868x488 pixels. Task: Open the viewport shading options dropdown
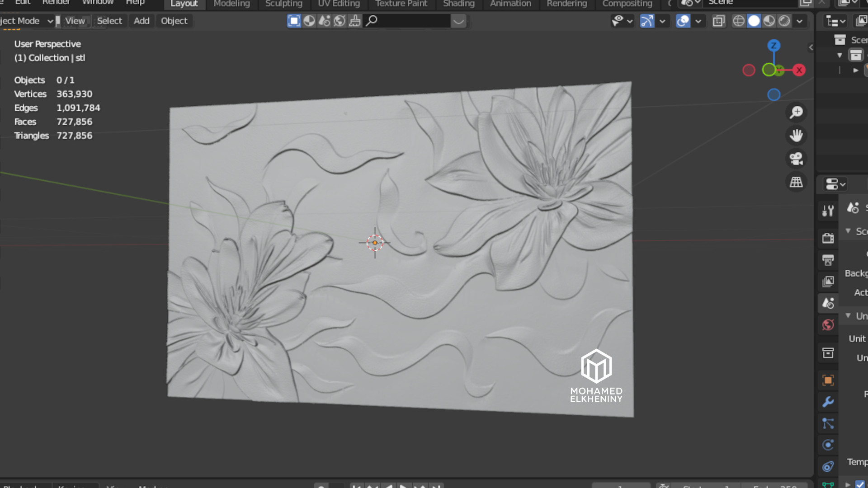800,21
